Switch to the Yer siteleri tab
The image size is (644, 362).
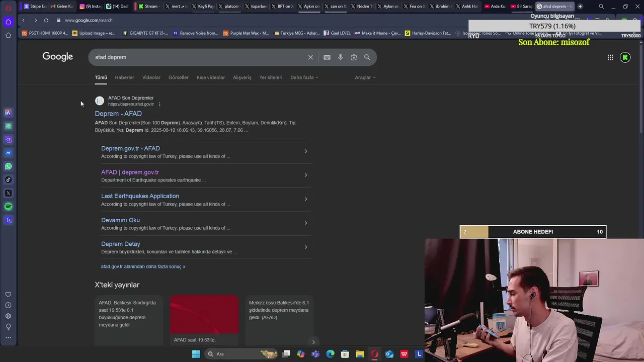pyautogui.click(x=271, y=77)
